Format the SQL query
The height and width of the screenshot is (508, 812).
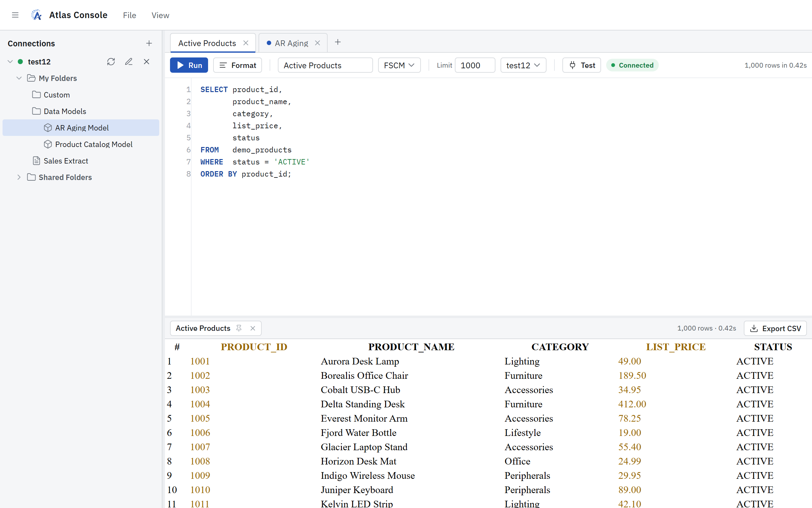click(238, 65)
